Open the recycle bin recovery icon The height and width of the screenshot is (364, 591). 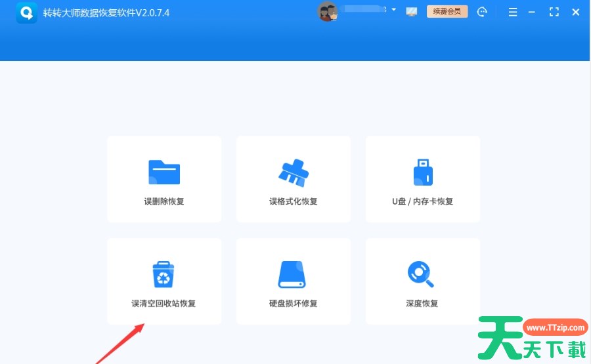point(164,274)
